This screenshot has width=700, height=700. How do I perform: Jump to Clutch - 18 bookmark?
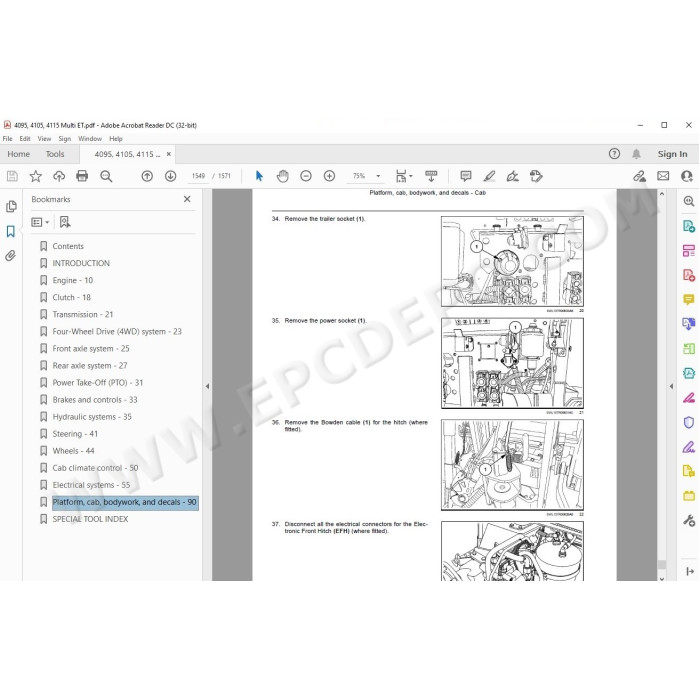click(x=71, y=297)
